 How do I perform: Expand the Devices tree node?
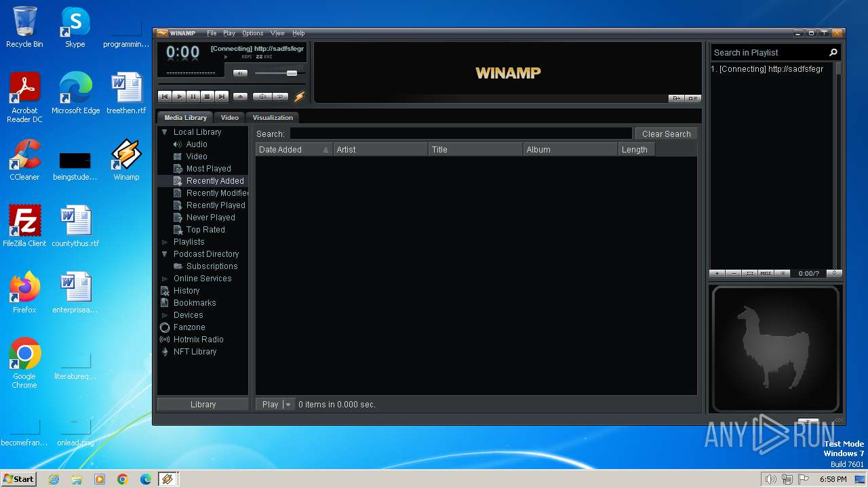[164, 315]
